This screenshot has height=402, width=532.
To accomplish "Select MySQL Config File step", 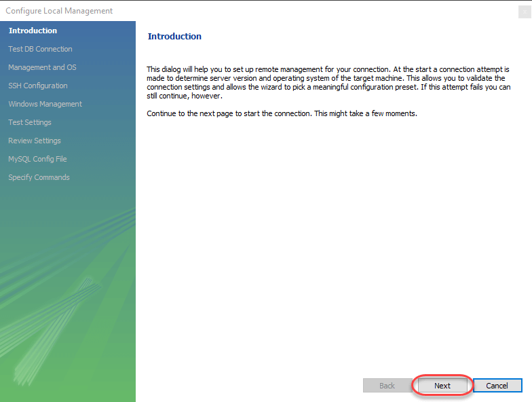I will (37, 159).
